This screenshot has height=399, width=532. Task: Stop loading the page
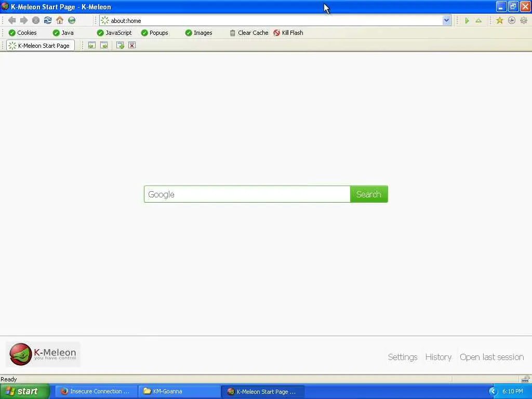pos(36,20)
